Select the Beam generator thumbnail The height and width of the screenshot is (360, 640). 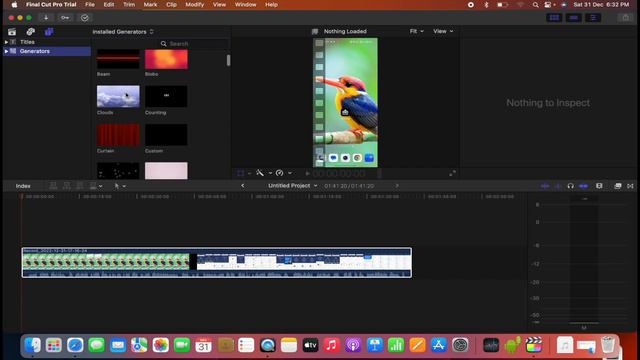coord(118,59)
